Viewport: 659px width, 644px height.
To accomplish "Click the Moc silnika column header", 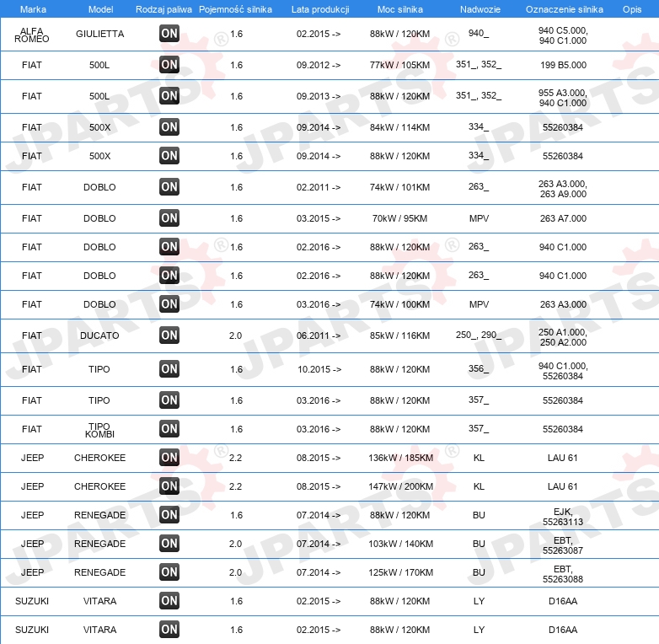I will (400, 9).
